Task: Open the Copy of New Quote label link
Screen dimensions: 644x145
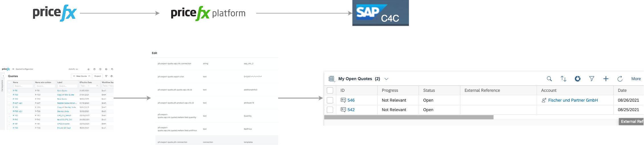Action: tap(65, 95)
